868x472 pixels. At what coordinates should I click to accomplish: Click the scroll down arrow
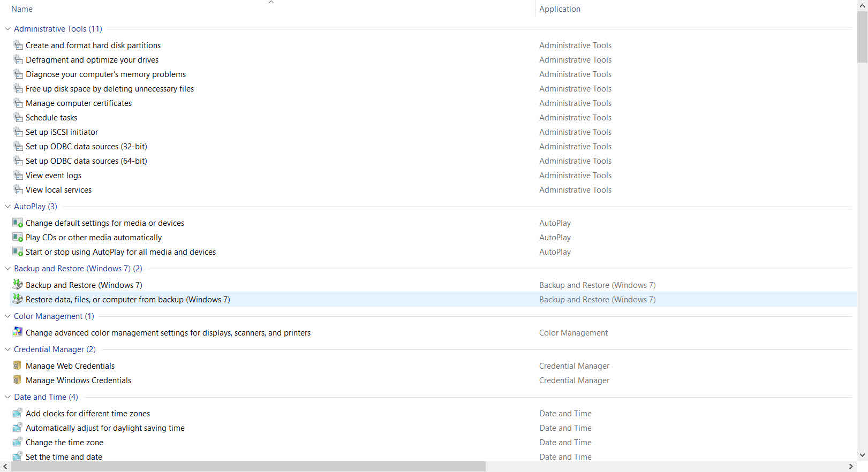[862, 455]
